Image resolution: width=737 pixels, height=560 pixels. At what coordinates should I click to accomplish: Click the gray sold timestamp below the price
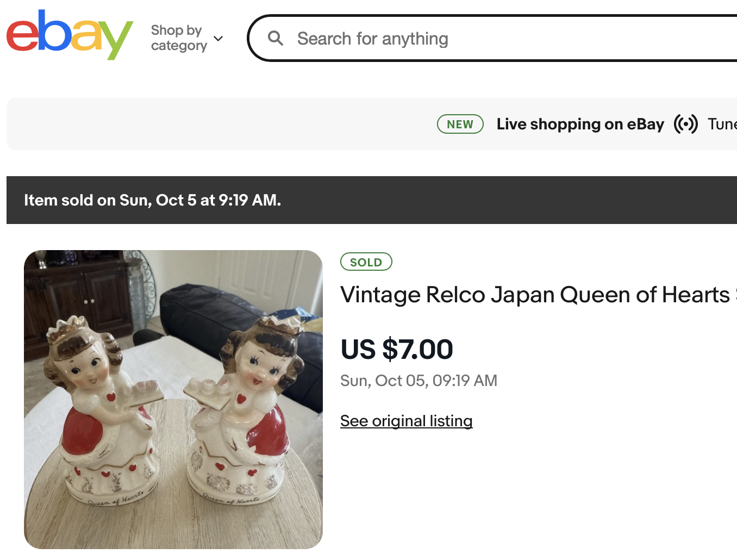pos(419,381)
